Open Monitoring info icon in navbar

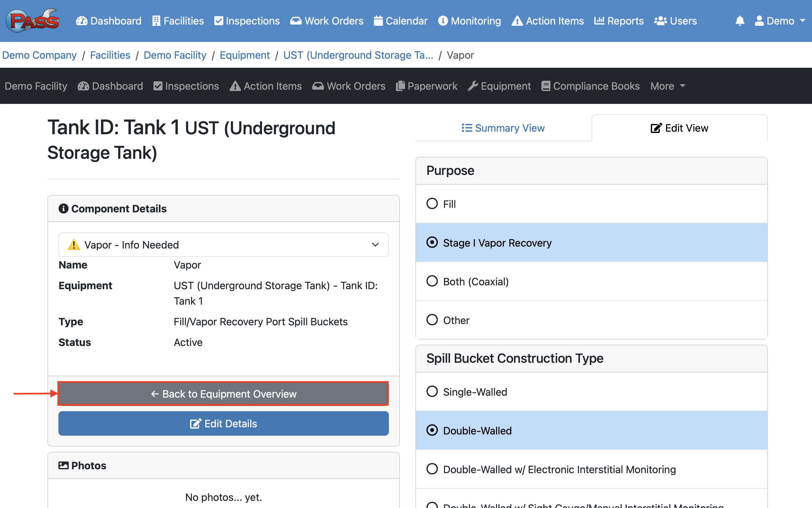point(443,21)
